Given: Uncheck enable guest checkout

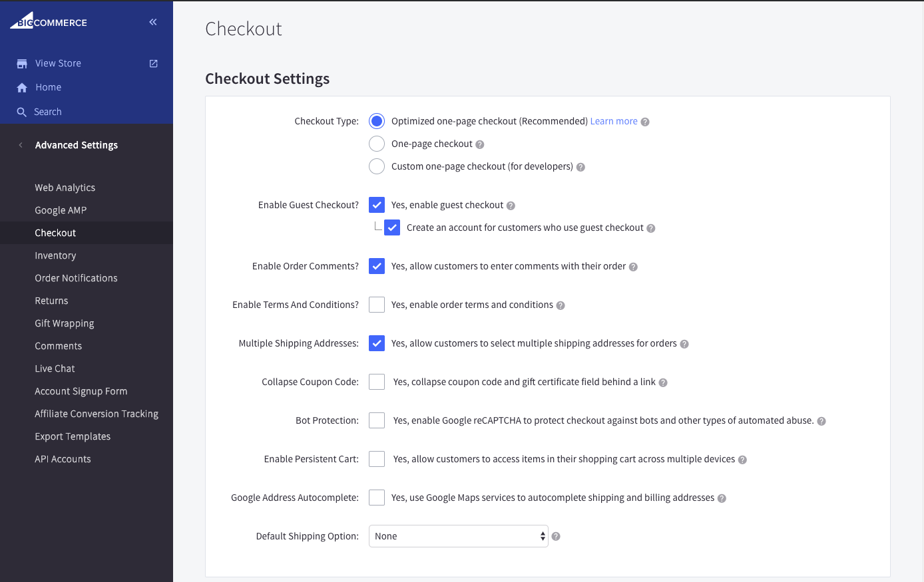Looking at the screenshot, I should (x=377, y=205).
